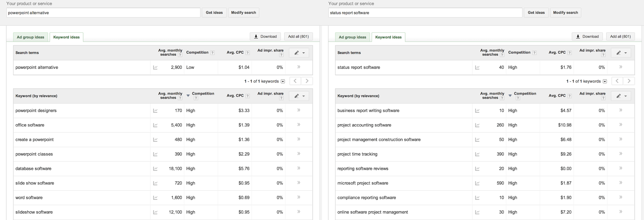644x220 pixels.
Task: Open right keyword table pencil edit dropdown
Action: (621, 96)
